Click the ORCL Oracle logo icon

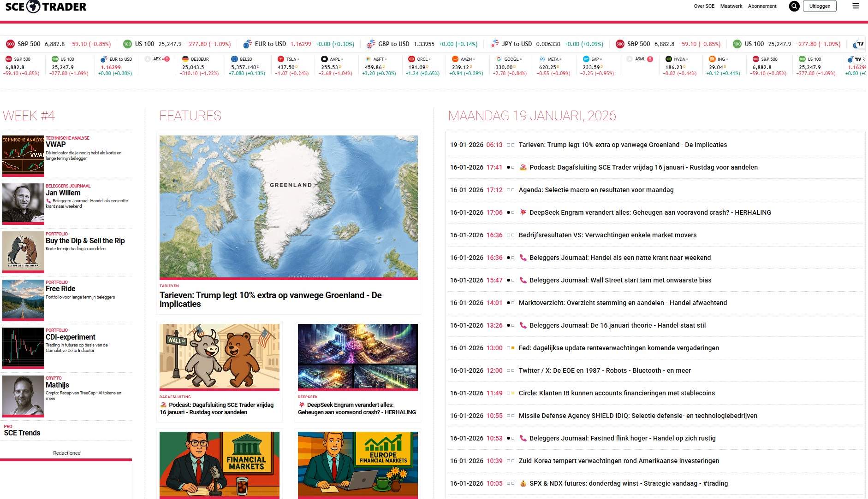tap(411, 59)
